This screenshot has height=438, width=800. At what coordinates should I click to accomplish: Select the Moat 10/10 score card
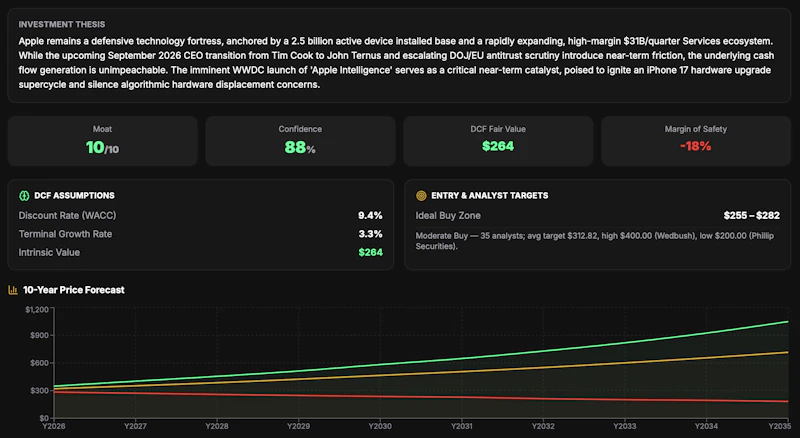tap(103, 141)
